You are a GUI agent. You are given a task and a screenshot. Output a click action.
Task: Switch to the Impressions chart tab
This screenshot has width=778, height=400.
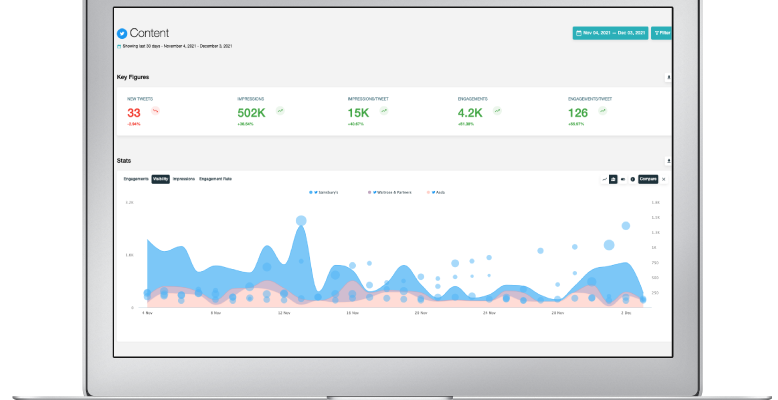(184, 179)
